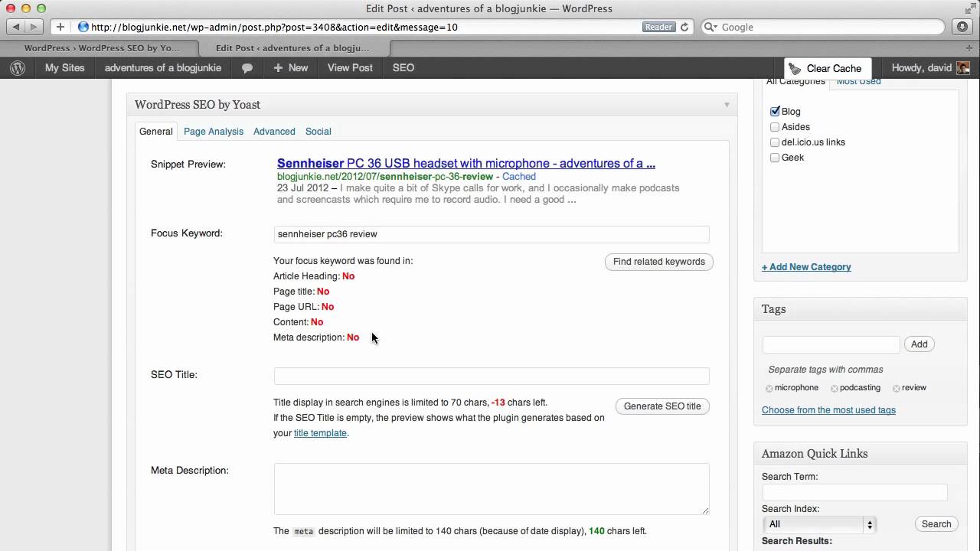
Task: Click the user avatar next to Howdy, david
Action: point(963,67)
